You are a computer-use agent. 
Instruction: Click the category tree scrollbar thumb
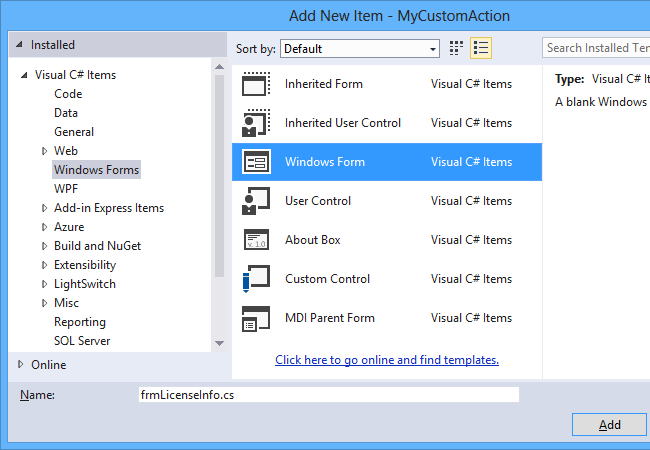pyautogui.click(x=220, y=176)
